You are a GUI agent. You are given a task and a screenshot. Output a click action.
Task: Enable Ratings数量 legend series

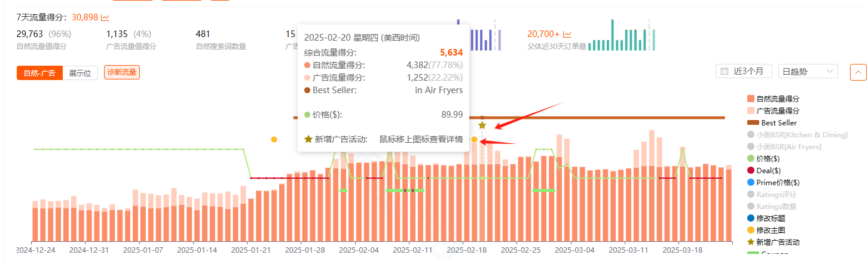(772, 206)
